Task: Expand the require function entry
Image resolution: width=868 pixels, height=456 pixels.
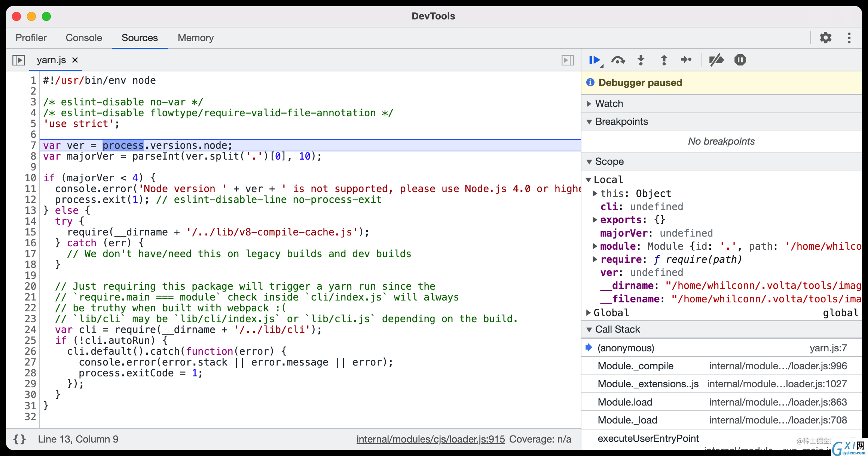Action: pyautogui.click(x=595, y=259)
